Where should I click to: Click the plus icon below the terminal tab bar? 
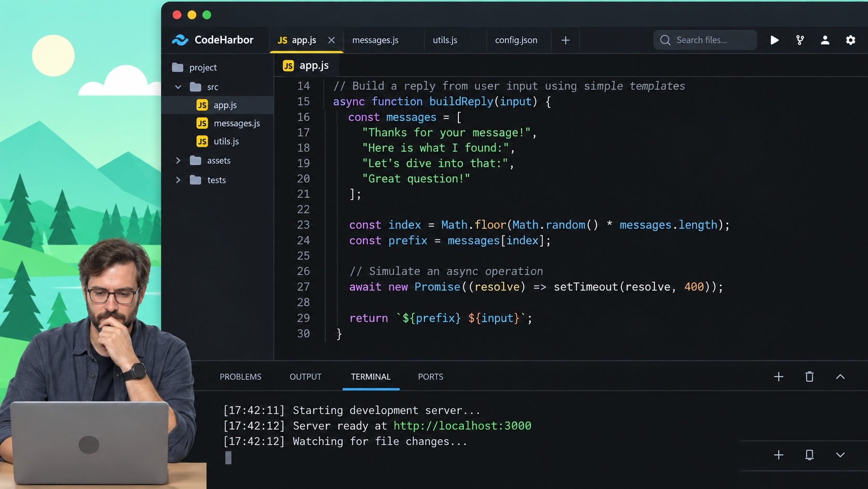coord(778,455)
